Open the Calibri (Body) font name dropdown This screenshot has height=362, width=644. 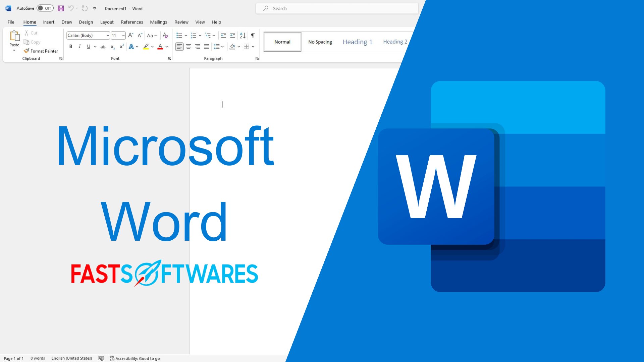pos(108,36)
